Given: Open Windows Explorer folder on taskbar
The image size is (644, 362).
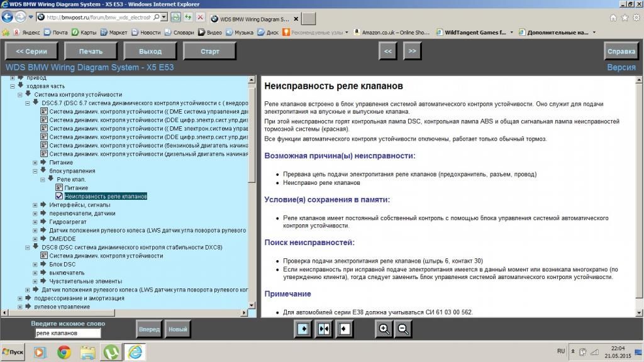Looking at the screenshot, I should pyautogui.click(x=87, y=352).
